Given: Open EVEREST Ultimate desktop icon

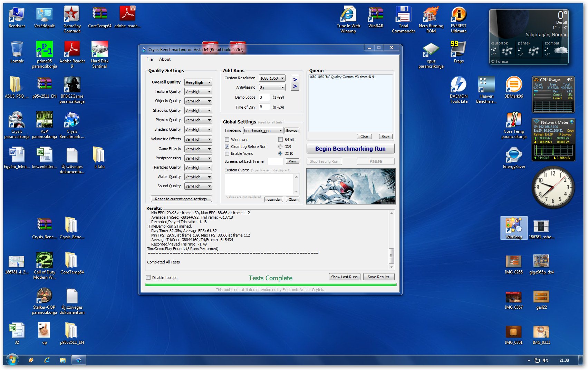Looking at the screenshot, I should pos(459,19).
